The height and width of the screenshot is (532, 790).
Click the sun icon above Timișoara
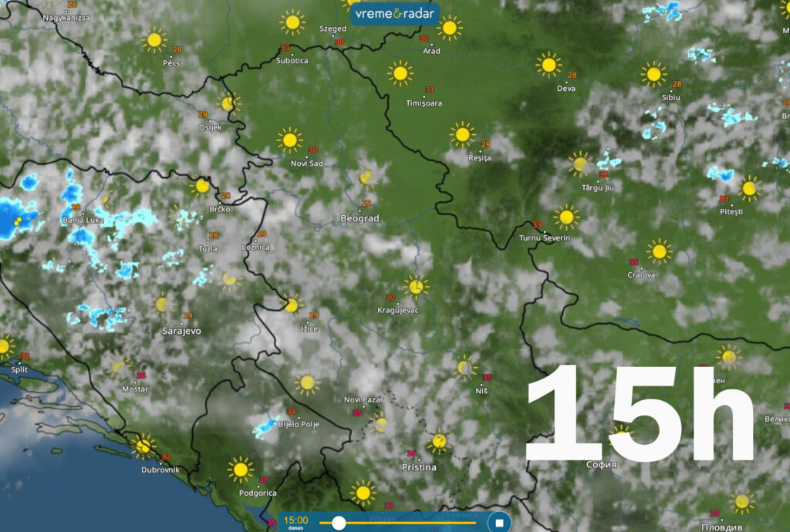(400, 73)
